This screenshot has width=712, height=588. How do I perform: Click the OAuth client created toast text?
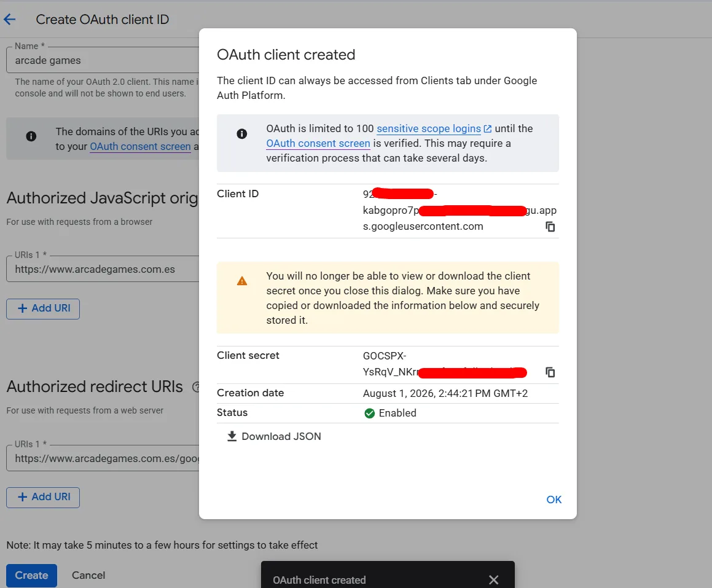(x=319, y=580)
